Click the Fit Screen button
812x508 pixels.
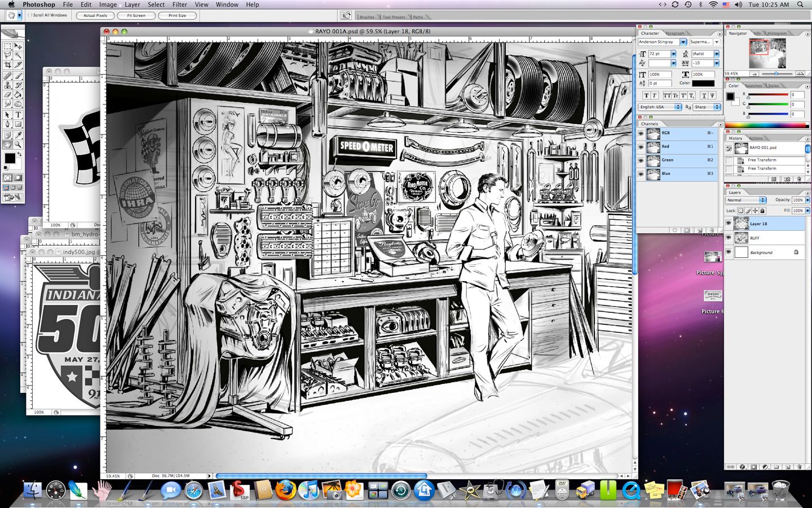point(136,16)
